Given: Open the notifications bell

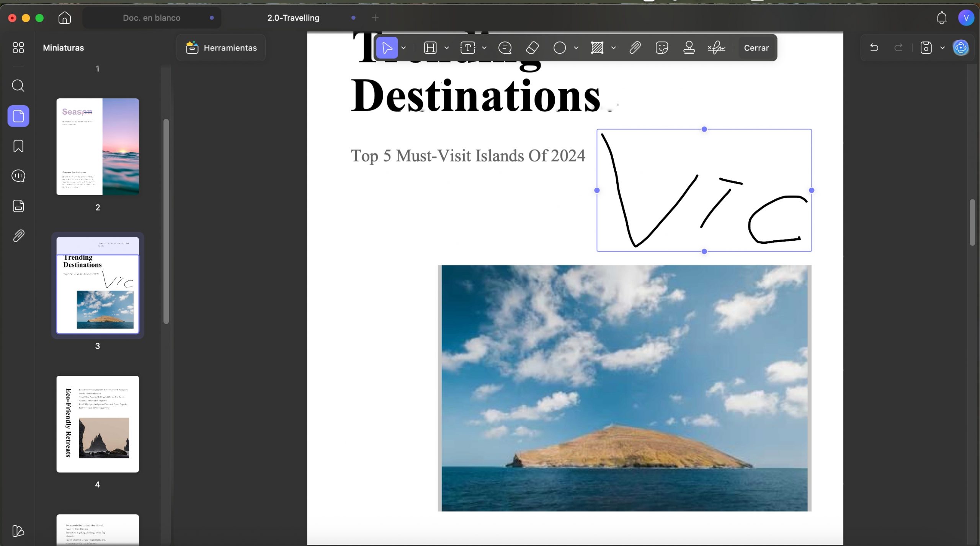Looking at the screenshot, I should tap(941, 18).
